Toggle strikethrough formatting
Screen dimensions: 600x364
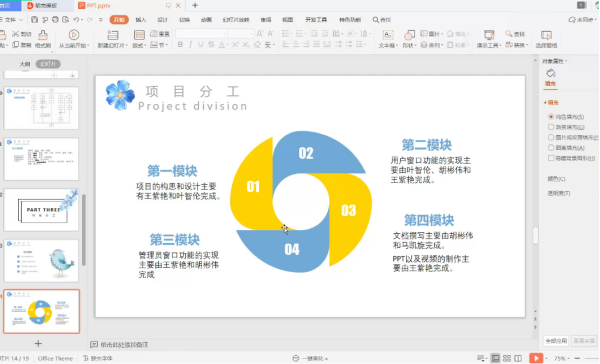tap(211, 45)
